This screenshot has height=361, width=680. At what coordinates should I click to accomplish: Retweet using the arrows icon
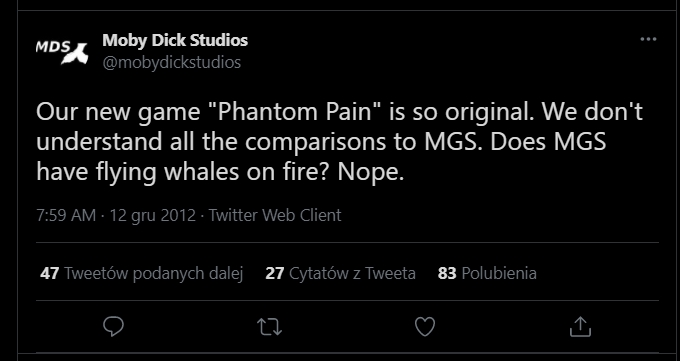click(x=269, y=327)
